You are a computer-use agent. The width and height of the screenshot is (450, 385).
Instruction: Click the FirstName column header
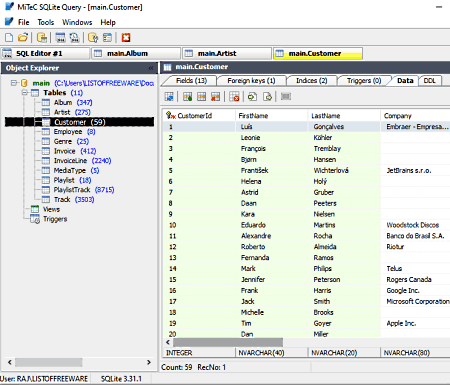coord(271,116)
